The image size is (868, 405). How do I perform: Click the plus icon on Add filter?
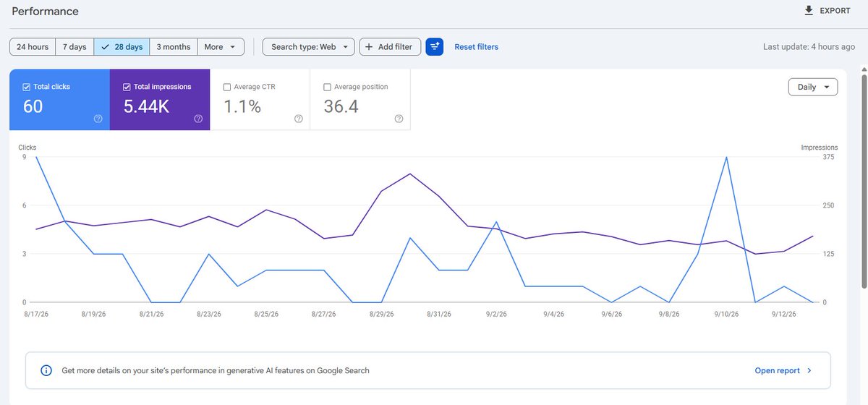pos(369,46)
